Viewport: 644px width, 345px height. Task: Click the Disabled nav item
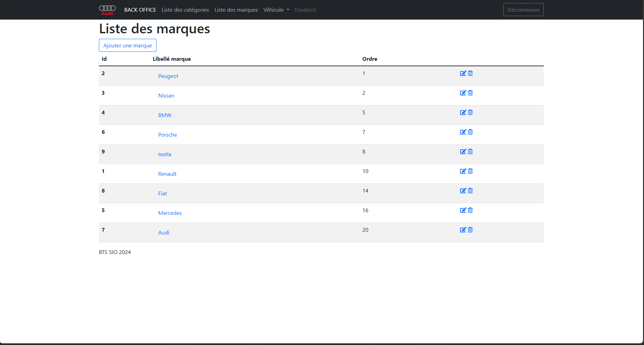305,10
